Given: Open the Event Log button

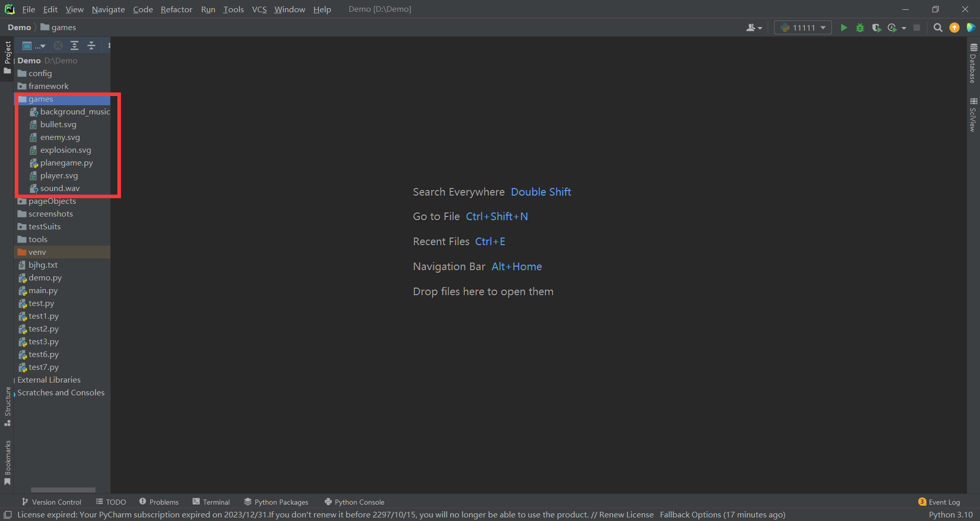Looking at the screenshot, I should click(939, 502).
